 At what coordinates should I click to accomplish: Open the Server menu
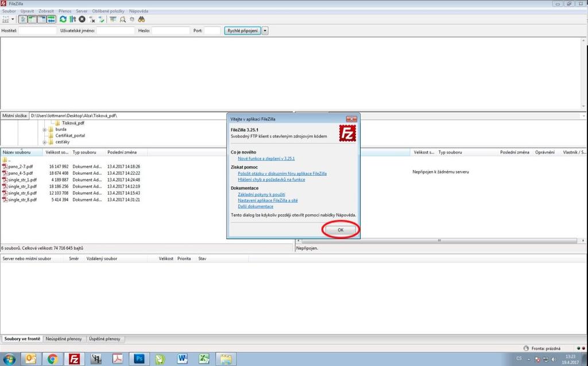[x=82, y=11]
